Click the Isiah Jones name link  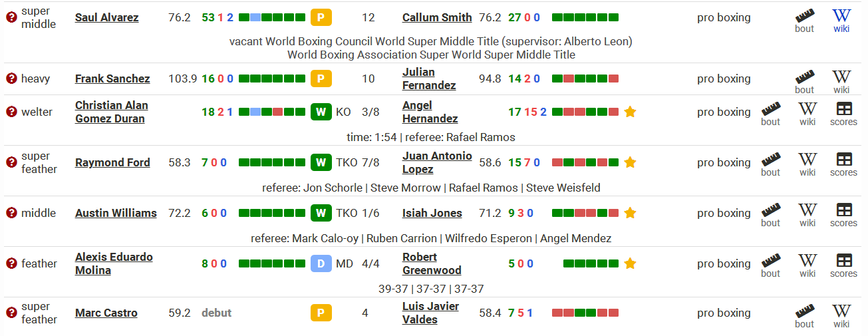coord(432,213)
